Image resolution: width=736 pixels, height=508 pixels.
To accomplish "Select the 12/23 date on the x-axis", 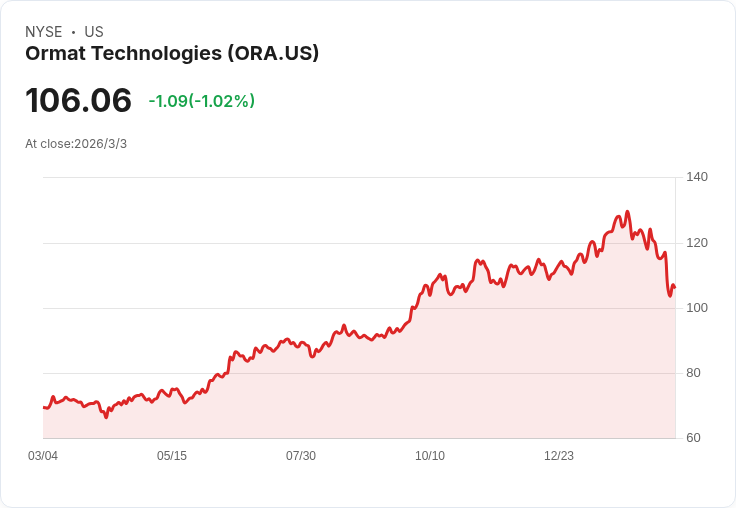I will [559, 456].
